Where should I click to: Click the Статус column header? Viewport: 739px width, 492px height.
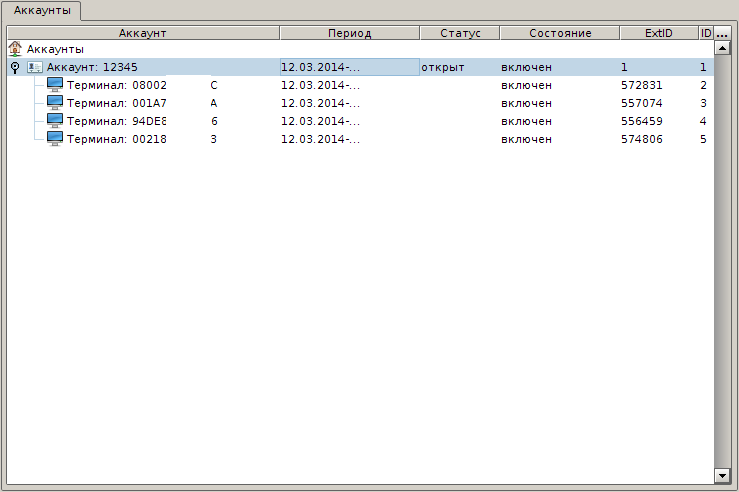coord(460,33)
